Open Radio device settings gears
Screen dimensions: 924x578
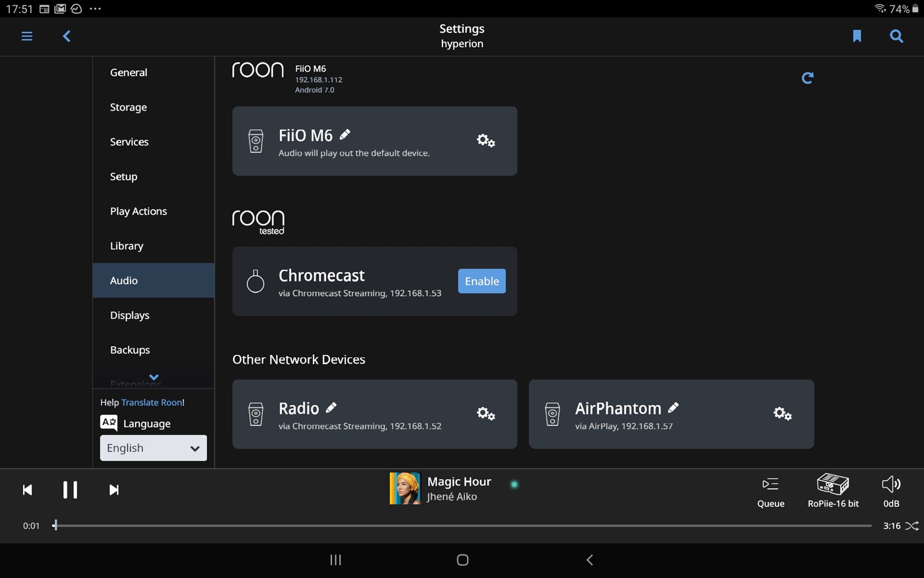pyautogui.click(x=486, y=413)
